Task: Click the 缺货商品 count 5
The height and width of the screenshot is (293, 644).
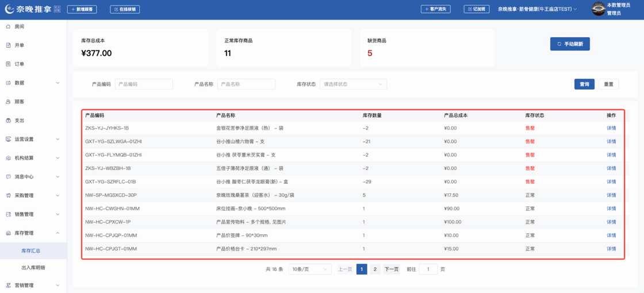Action: (x=370, y=53)
